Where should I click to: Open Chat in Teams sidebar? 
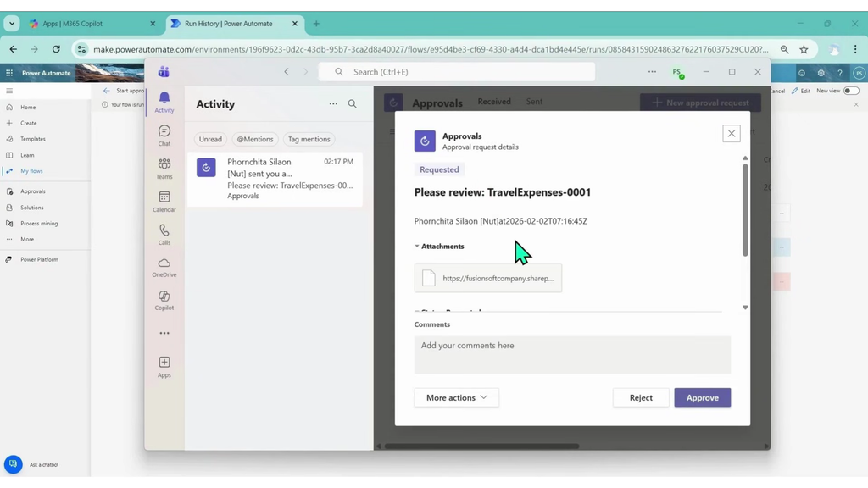(x=164, y=135)
